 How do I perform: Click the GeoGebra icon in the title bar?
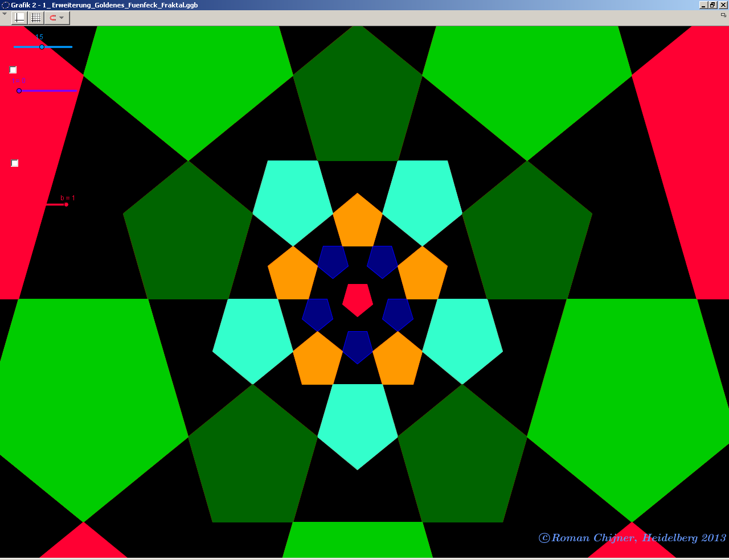pos(6,5)
